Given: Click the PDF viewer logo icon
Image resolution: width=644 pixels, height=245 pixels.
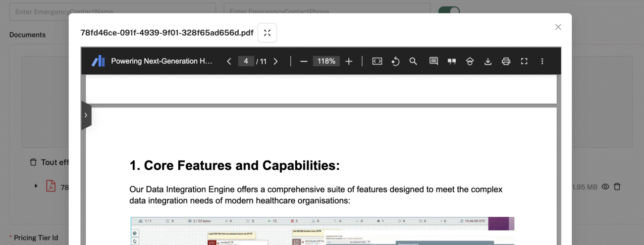Looking at the screenshot, I should 98,61.
